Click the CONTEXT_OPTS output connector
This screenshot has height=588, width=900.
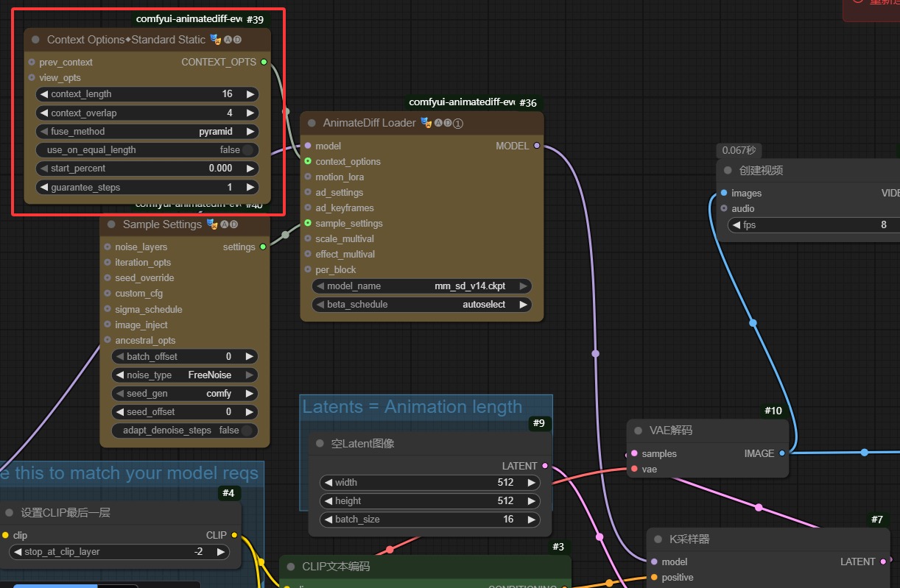[264, 63]
